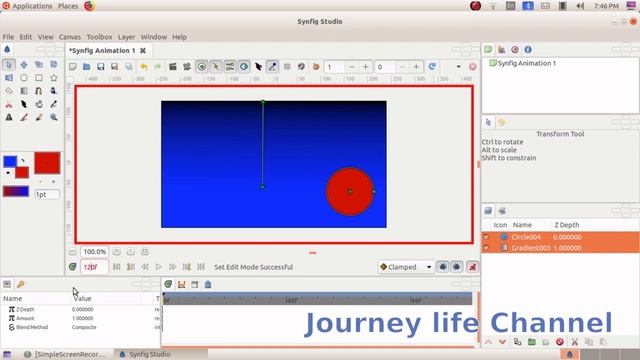Seek to next frame button

coord(173,267)
